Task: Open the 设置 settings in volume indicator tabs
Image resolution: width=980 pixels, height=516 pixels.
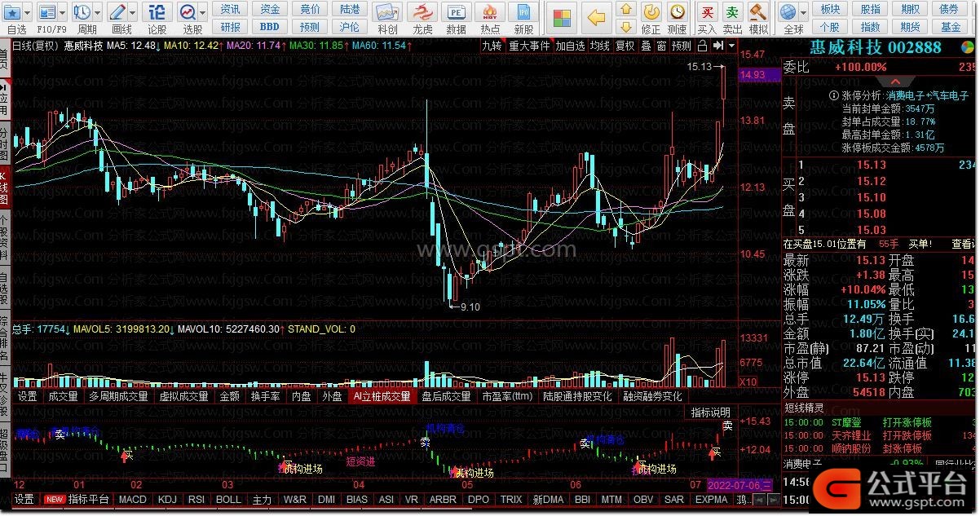Action: (28, 396)
